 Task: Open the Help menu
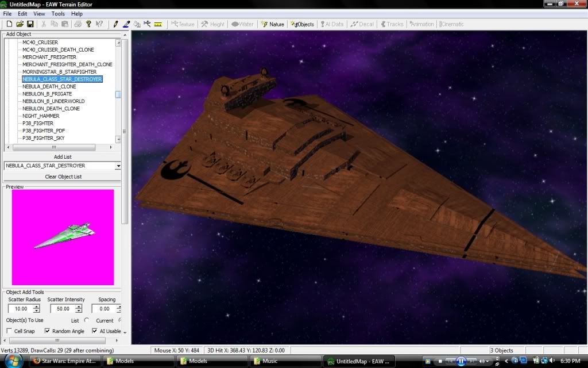click(x=77, y=14)
